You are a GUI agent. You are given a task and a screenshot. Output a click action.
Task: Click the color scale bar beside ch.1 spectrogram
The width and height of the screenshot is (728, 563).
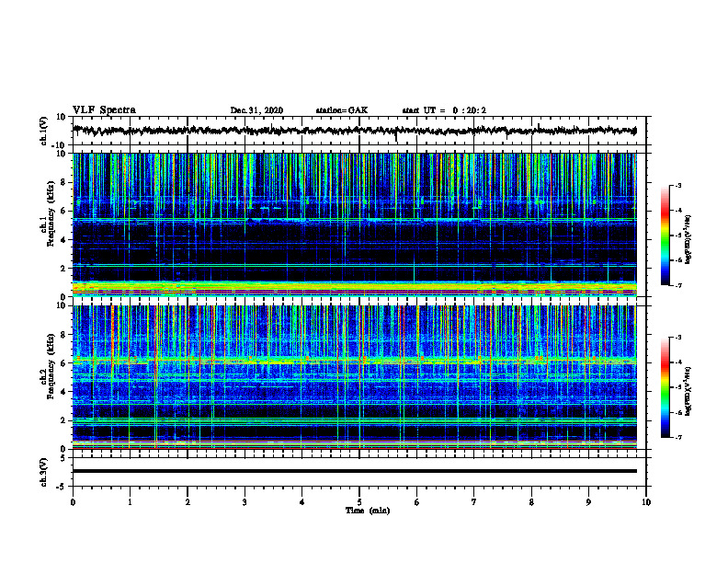pyautogui.click(x=665, y=236)
